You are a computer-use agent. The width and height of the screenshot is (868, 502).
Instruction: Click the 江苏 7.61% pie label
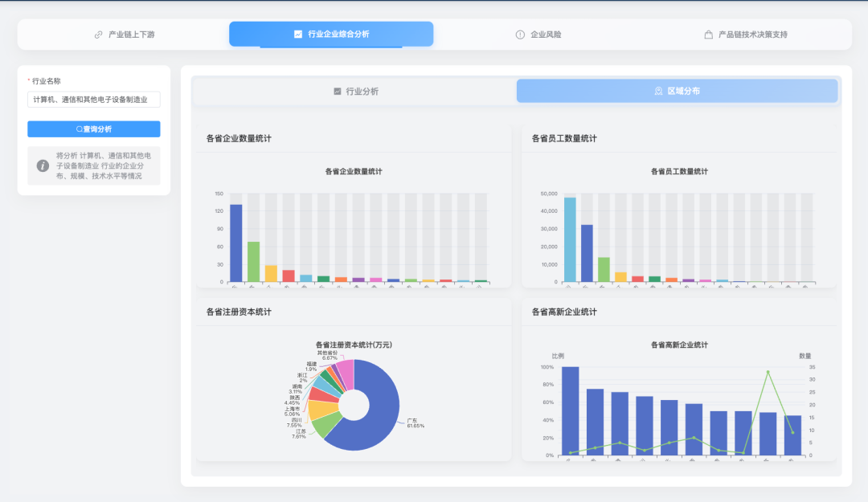[299, 434]
